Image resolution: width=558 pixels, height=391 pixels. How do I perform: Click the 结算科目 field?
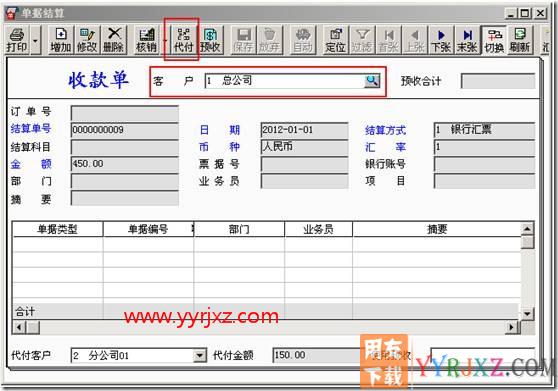(x=125, y=147)
